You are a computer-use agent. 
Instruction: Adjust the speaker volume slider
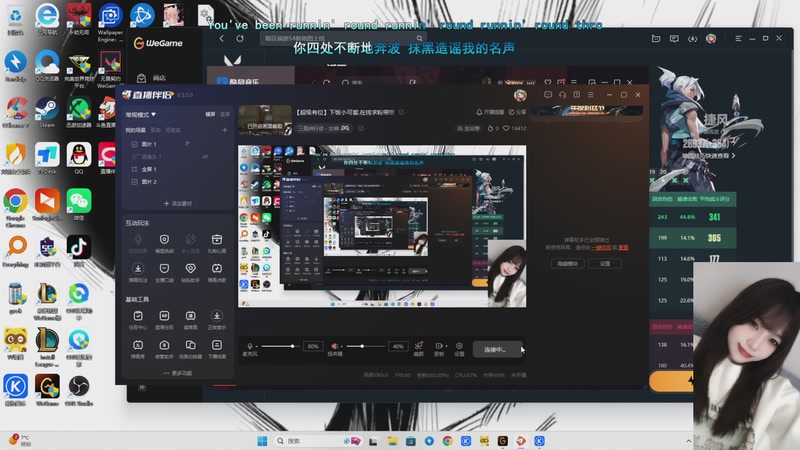click(x=365, y=346)
